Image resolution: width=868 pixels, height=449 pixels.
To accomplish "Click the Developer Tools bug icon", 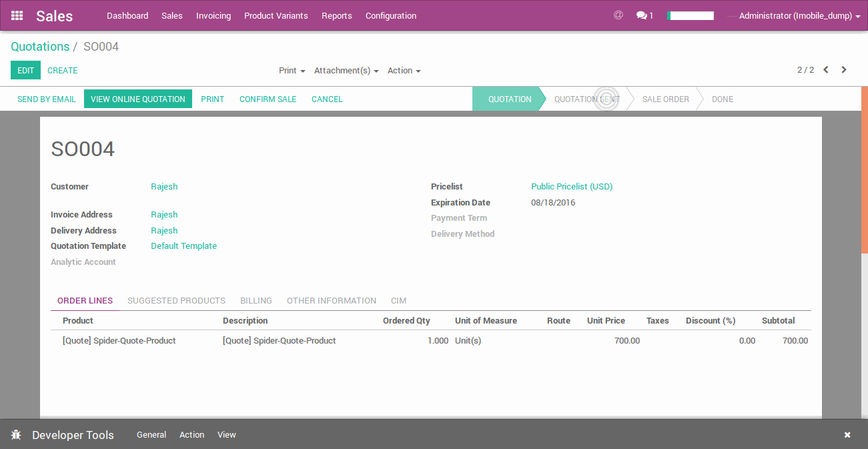I will 17,435.
